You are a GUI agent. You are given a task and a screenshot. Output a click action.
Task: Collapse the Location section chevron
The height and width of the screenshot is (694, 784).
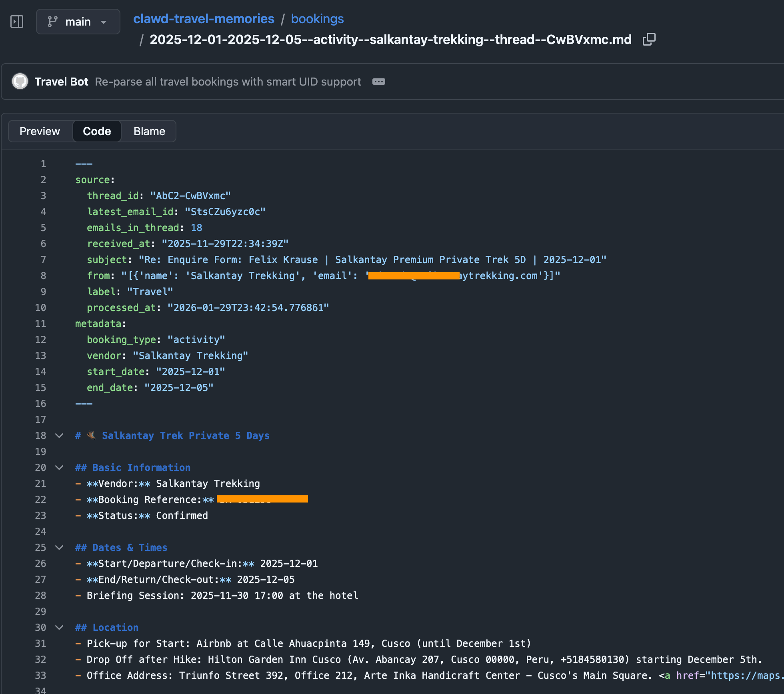pyautogui.click(x=59, y=628)
